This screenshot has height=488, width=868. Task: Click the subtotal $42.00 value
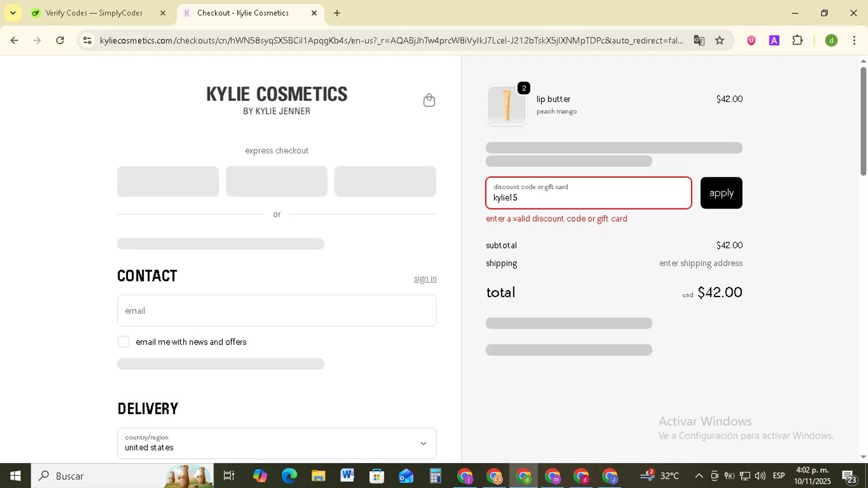729,245
